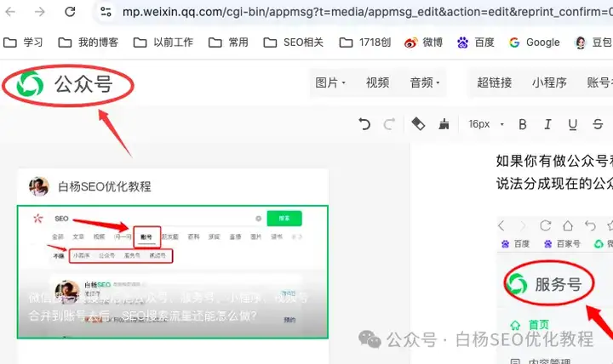Open the 常用 bookmark folder
Image resolution: width=613 pixels, height=364 pixels.
click(228, 43)
